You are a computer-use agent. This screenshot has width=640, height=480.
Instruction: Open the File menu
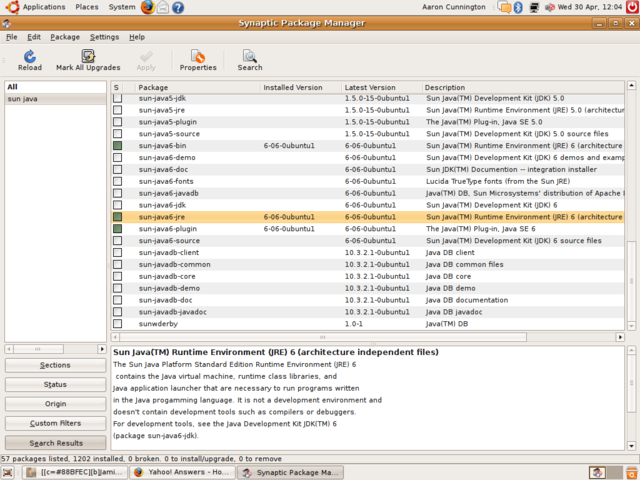coord(11,37)
